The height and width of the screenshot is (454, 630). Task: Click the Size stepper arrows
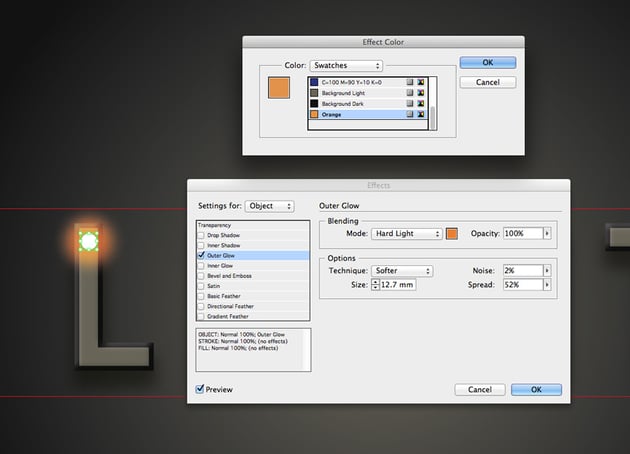[375, 285]
